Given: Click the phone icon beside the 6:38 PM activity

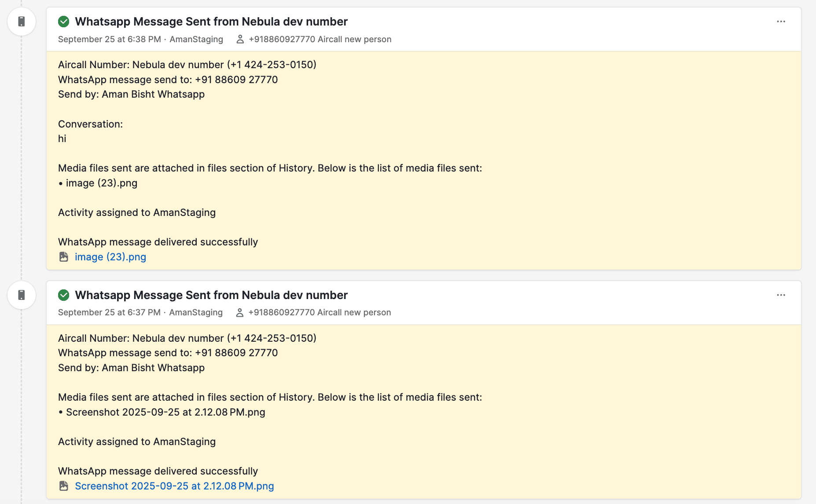Looking at the screenshot, I should 22,22.
